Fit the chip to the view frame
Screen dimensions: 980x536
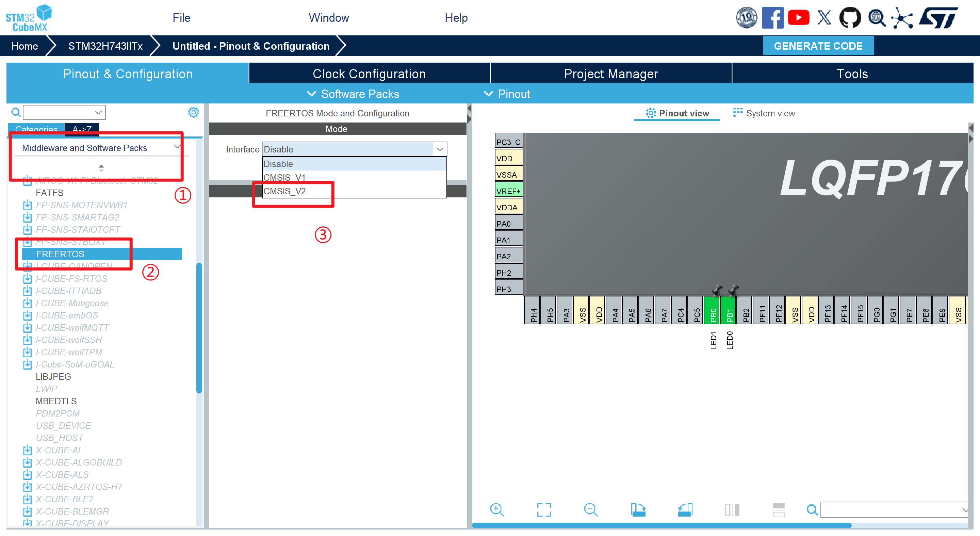click(x=544, y=509)
